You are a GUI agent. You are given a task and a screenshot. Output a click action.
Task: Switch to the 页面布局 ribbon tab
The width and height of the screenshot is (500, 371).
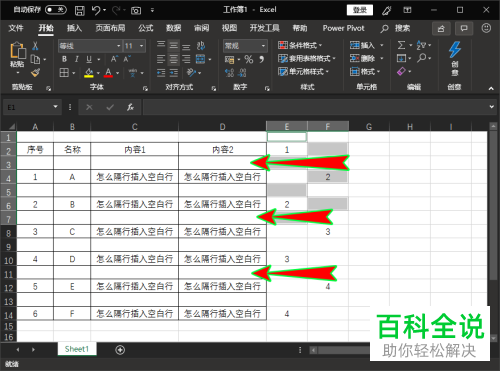[x=110, y=28]
